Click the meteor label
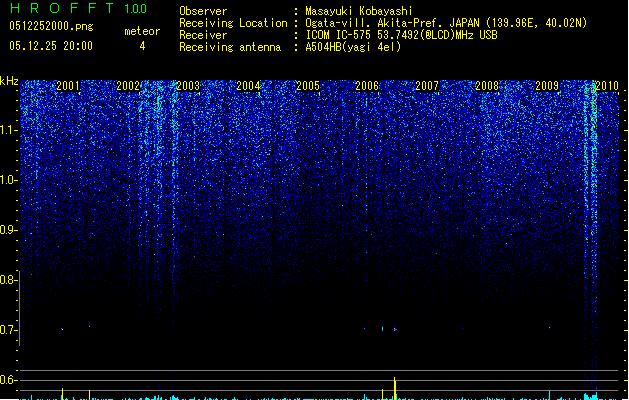629x400 pixels. [142, 31]
